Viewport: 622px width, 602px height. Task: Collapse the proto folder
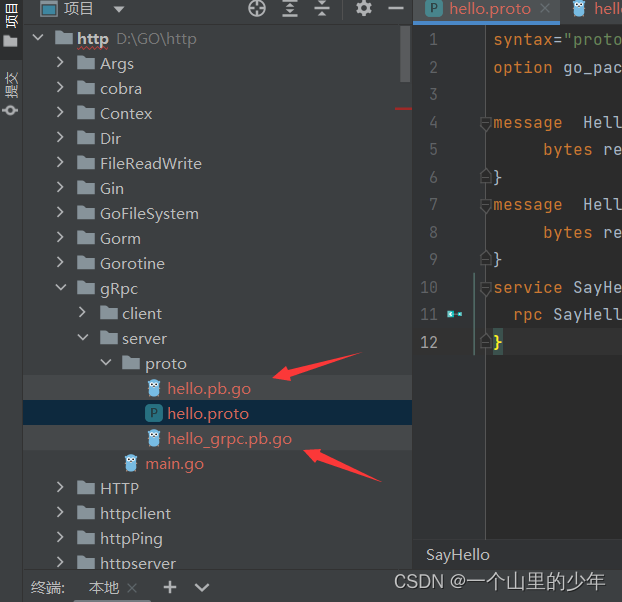pyautogui.click(x=106, y=362)
